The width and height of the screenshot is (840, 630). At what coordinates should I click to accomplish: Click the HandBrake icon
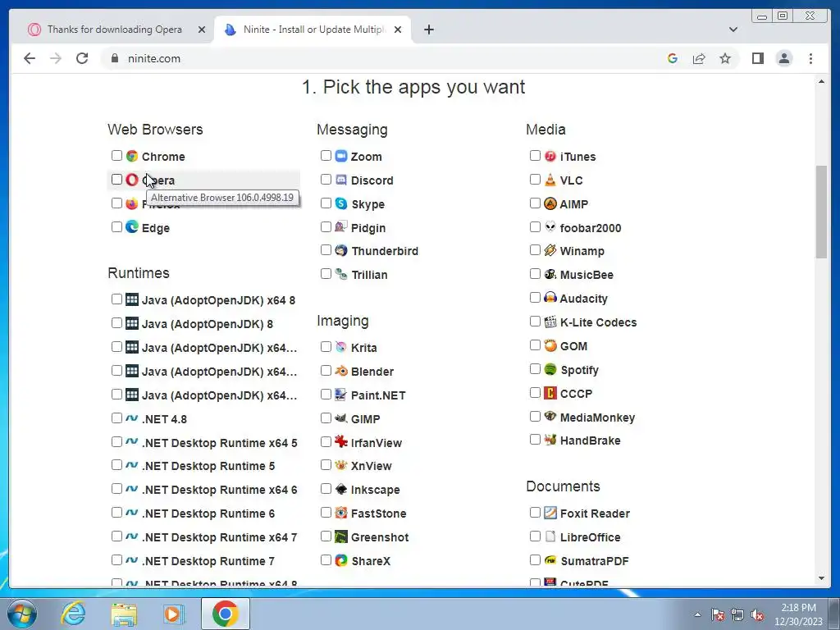[550, 440]
